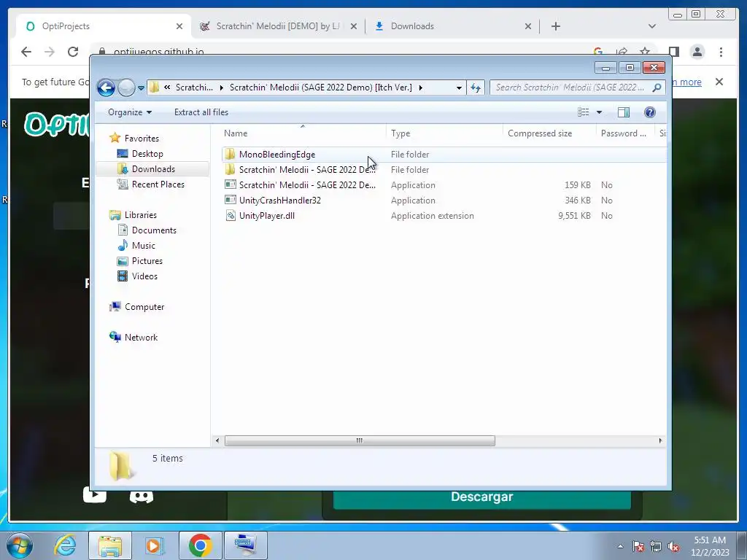Open Explorer help icon

pos(650,112)
